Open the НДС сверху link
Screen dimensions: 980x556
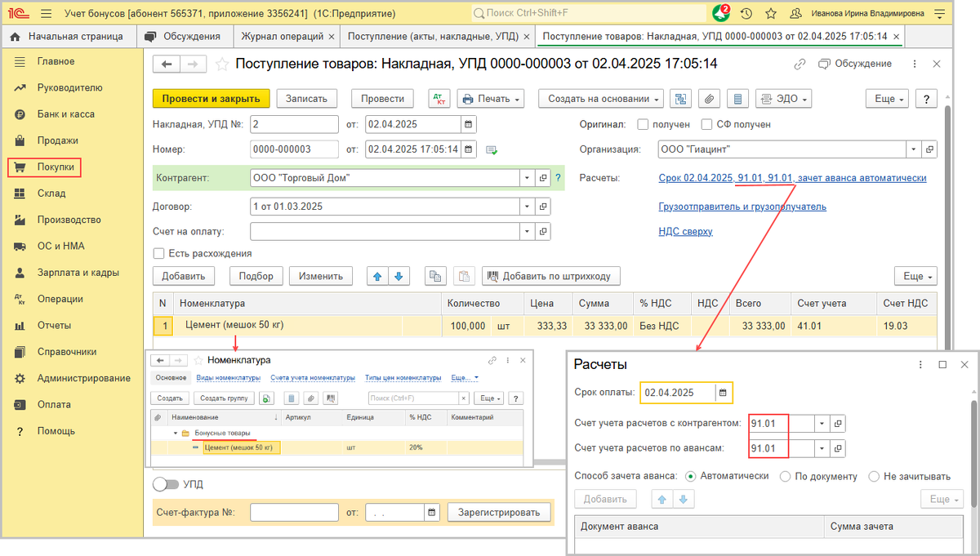(685, 231)
